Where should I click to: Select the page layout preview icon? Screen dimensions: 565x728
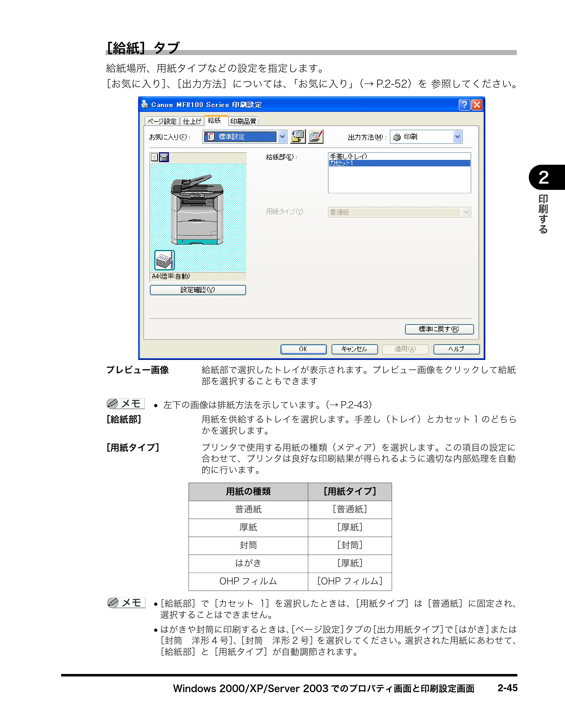tap(154, 157)
